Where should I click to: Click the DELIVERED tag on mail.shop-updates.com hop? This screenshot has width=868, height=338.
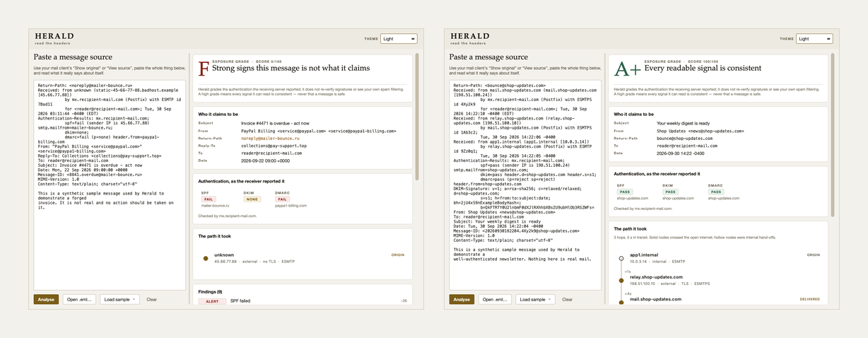[x=810, y=299]
